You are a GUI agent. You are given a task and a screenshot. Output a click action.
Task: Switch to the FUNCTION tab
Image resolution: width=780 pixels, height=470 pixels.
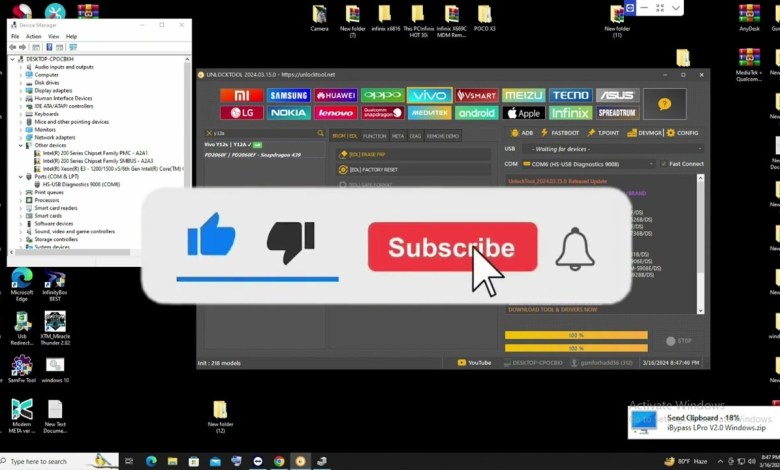click(x=374, y=136)
